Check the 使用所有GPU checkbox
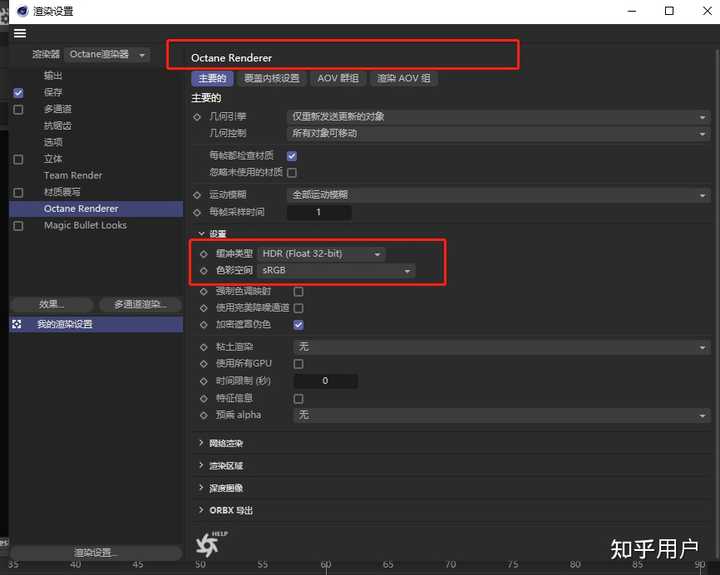 (298, 364)
